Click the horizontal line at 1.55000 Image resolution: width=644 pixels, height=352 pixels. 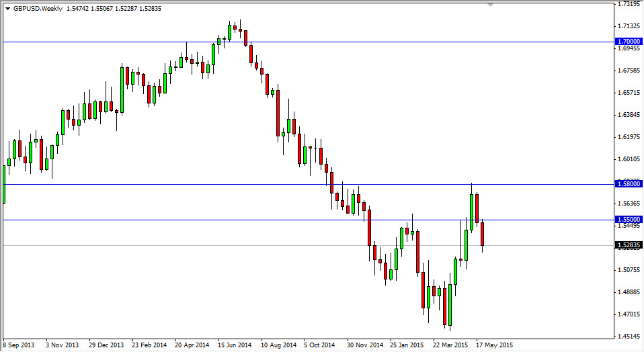[x=308, y=220]
